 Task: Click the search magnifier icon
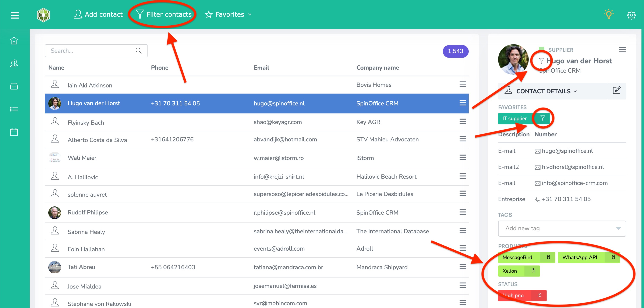click(x=138, y=51)
